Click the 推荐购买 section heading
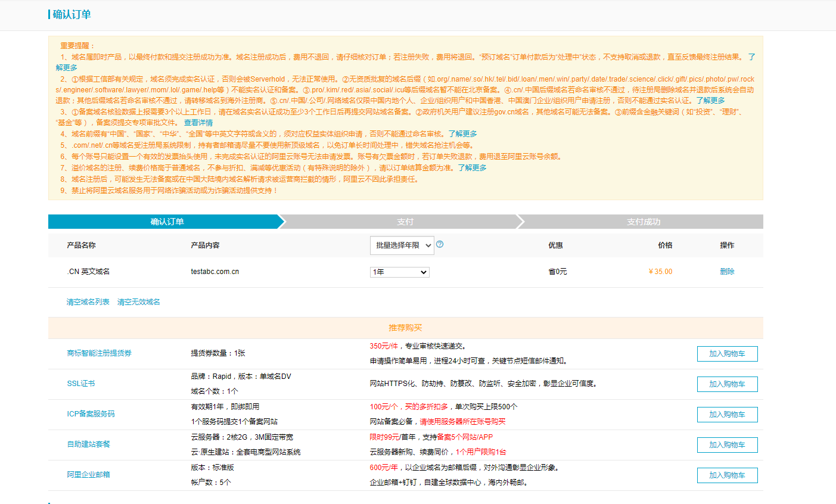Screen dimensions: 836x504 click(405, 328)
